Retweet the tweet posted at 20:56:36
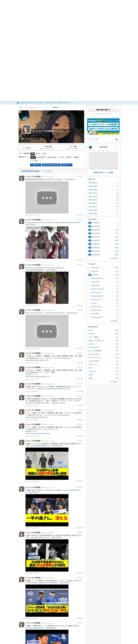The image size is (138, 644). point(79,391)
